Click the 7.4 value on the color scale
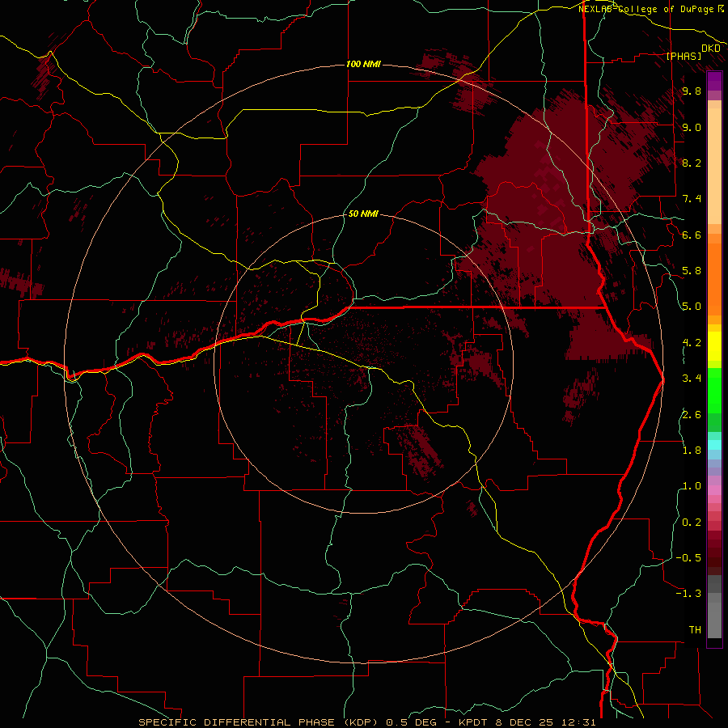The height and width of the screenshot is (728, 728). coord(692,199)
